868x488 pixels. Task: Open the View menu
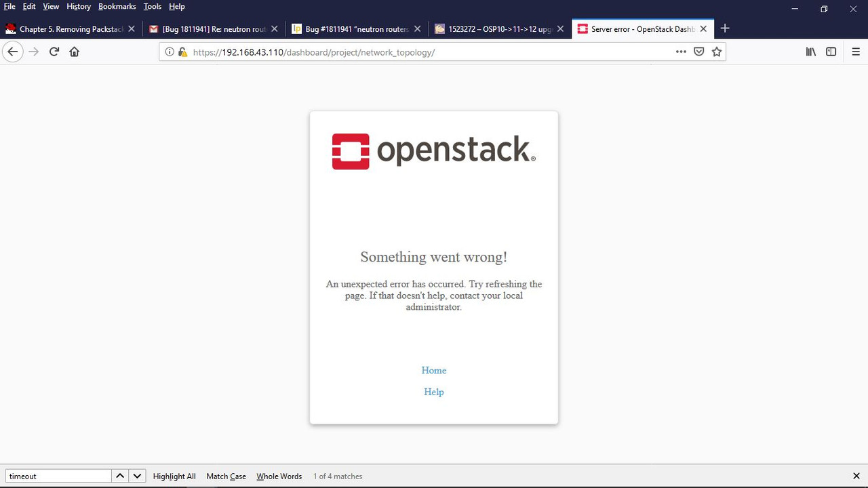(51, 7)
